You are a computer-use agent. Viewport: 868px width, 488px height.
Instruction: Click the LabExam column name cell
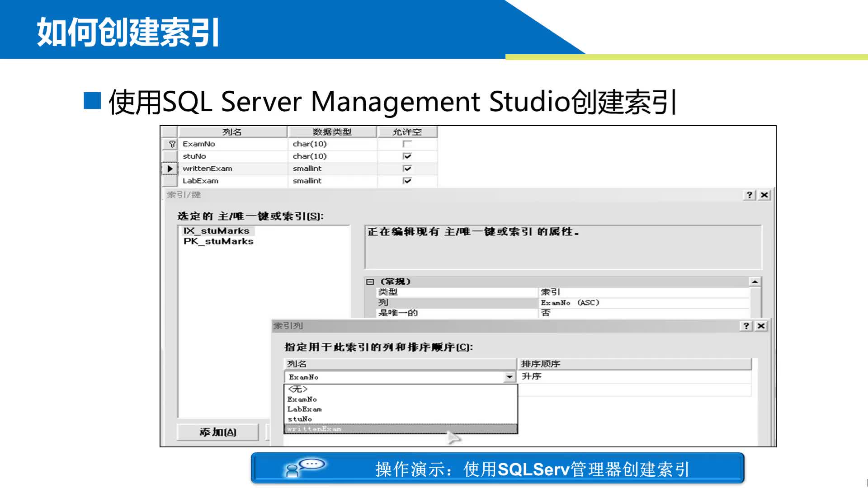pyautogui.click(x=232, y=181)
